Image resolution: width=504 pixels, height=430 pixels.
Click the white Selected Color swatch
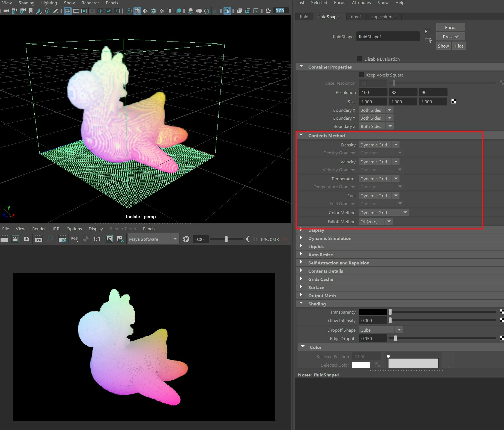pos(361,365)
